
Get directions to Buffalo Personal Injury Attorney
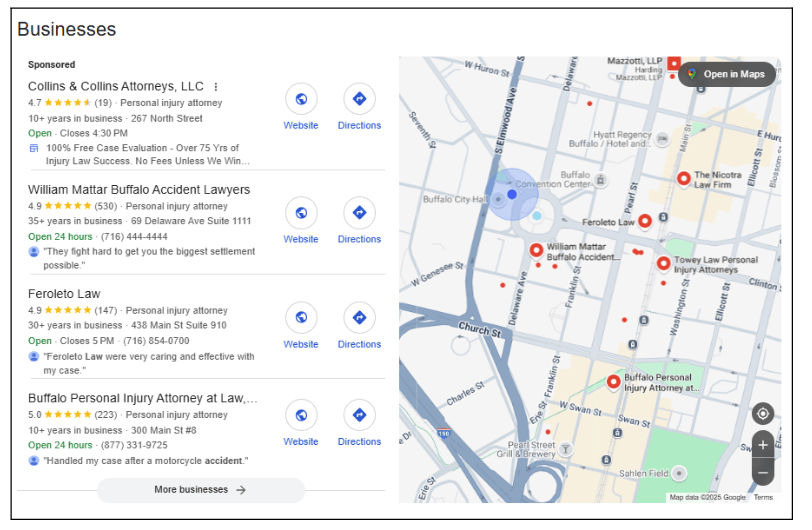pos(359,415)
